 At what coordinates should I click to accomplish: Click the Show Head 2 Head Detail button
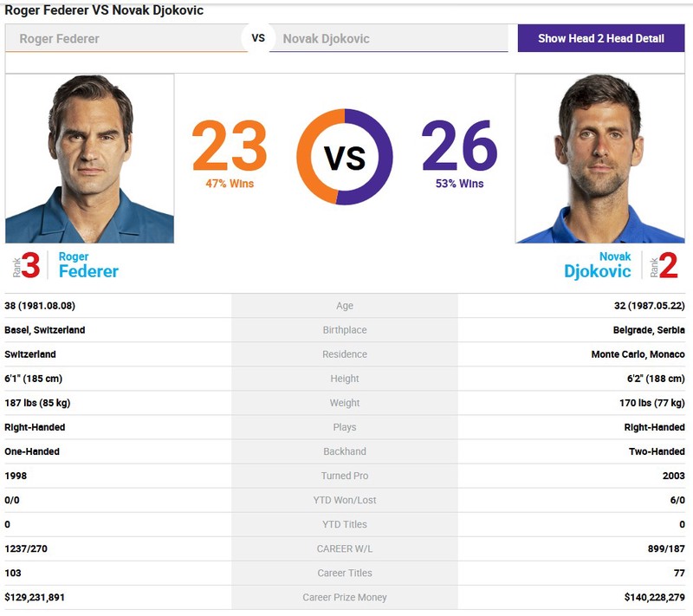(601, 38)
